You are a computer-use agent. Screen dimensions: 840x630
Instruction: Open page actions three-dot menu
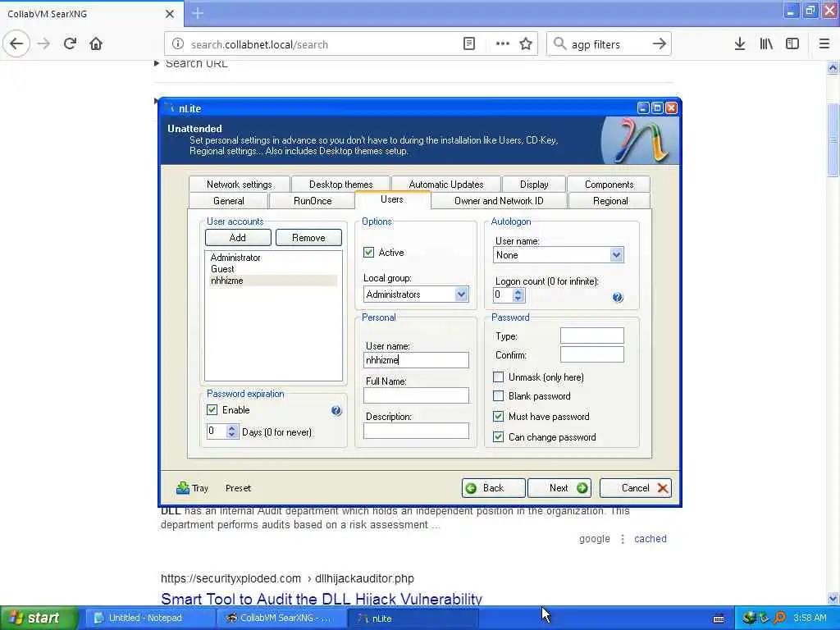click(503, 44)
